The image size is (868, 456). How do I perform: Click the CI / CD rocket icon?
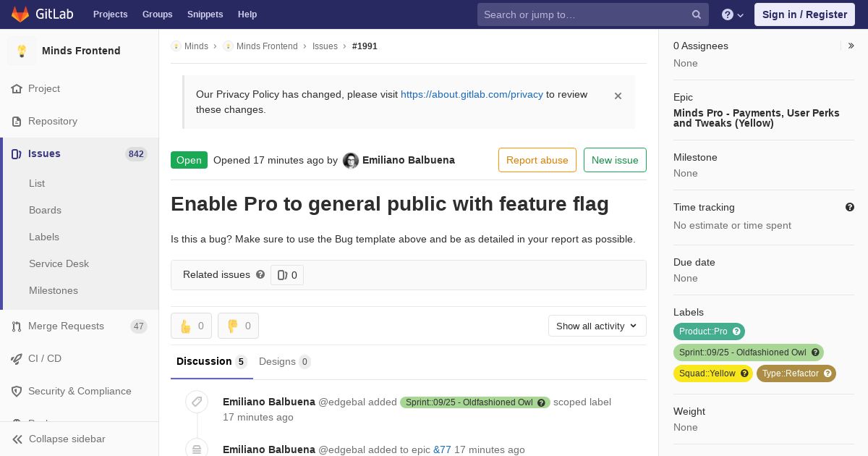(17, 358)
